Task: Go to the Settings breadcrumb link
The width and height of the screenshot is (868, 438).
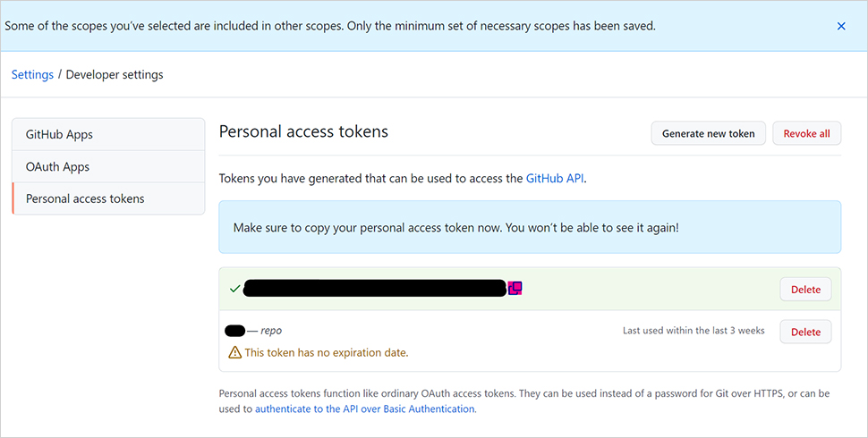Action: pos(32,75)
